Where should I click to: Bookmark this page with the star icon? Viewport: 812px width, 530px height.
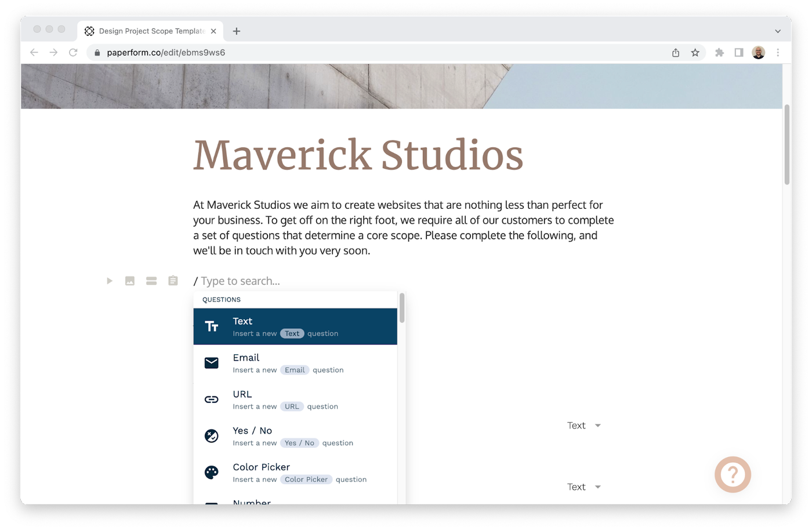695,53
